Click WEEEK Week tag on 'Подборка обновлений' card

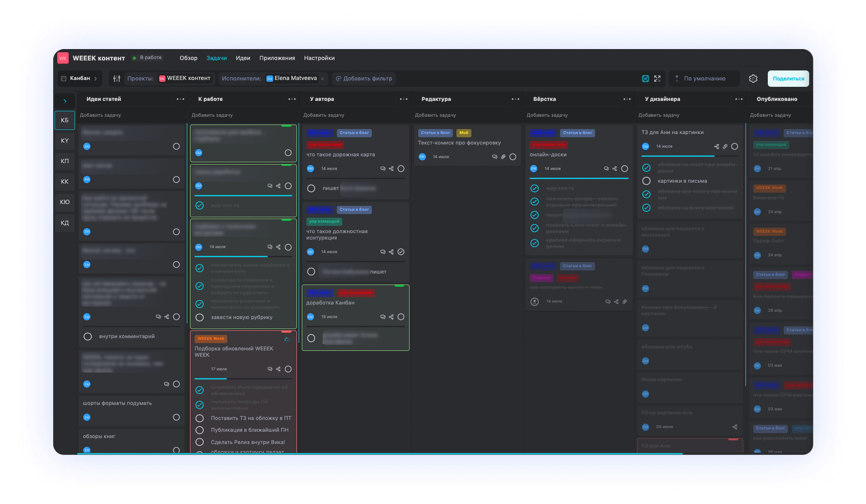211,339
